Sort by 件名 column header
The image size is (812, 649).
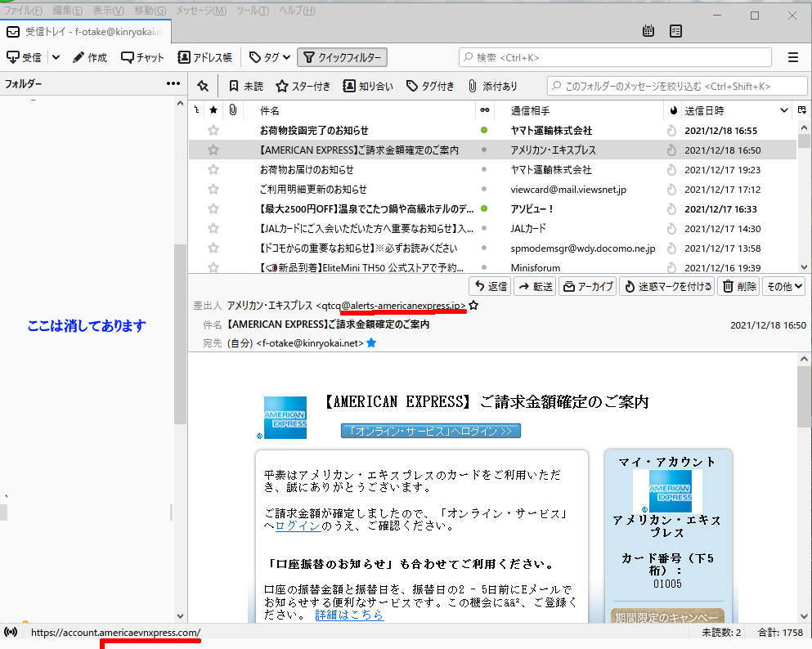point(360,110)
